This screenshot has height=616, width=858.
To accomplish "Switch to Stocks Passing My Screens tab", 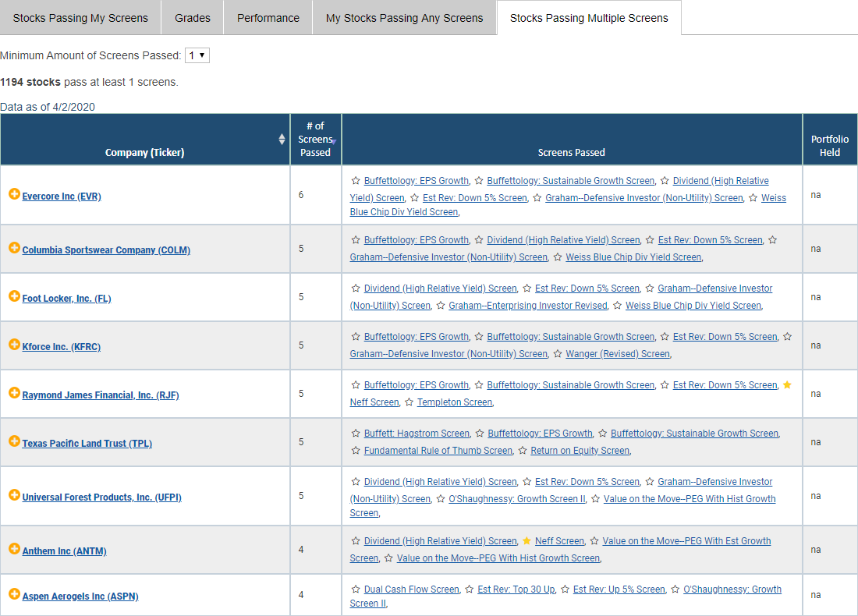I will pyautogui.click(x=80, y=18).
